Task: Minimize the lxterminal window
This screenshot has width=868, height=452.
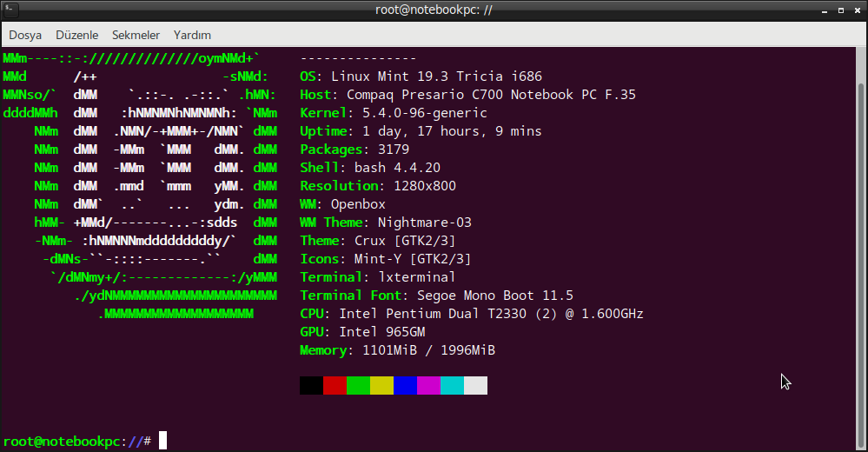Action: pyautogui.click(x=825, y=10)
